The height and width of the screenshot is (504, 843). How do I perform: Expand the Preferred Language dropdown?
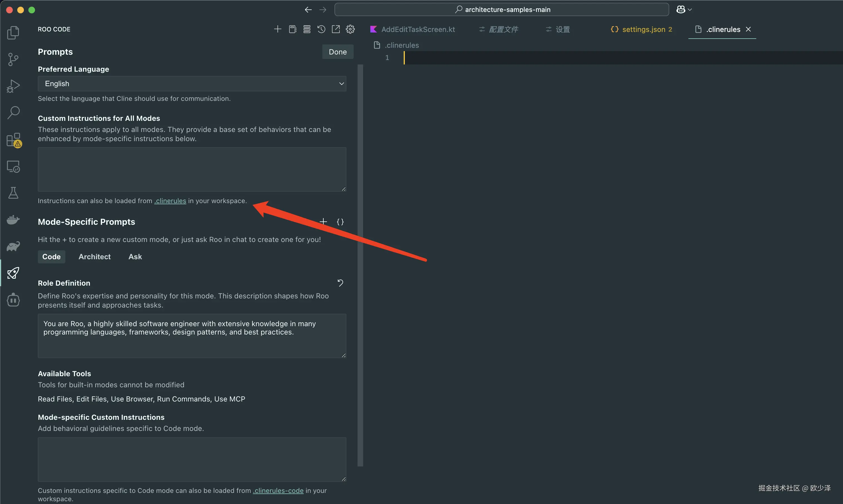coord(192,84)
